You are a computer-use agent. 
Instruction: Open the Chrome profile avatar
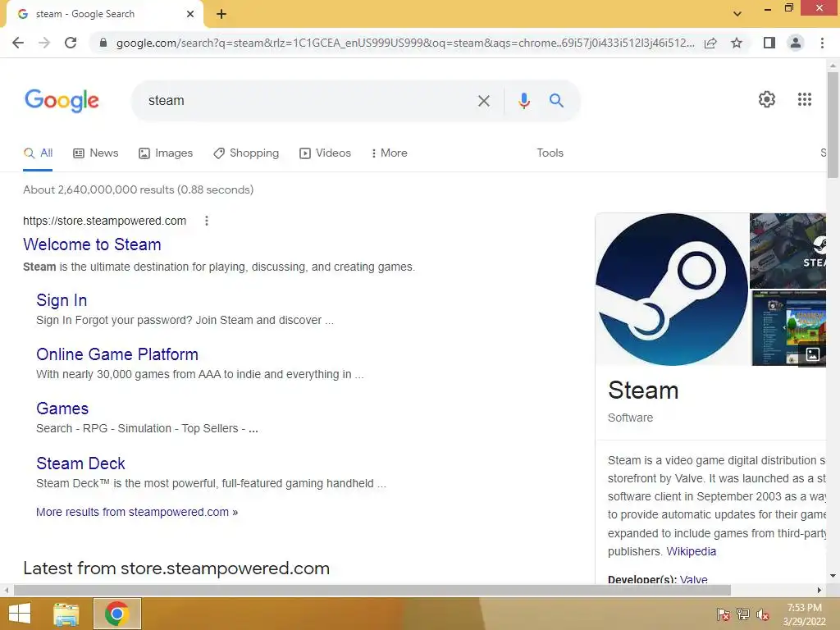pos(796,43)
